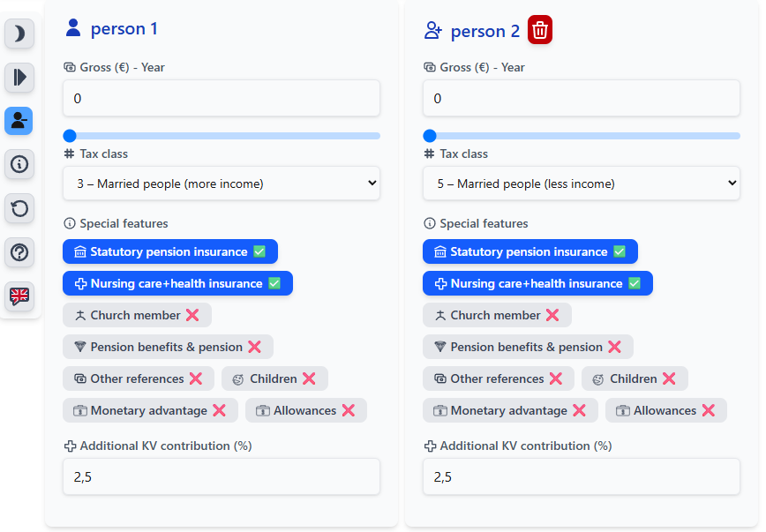The image size is (766, 532).
Task: Open the help question mark icon
Action: (19, 252)
